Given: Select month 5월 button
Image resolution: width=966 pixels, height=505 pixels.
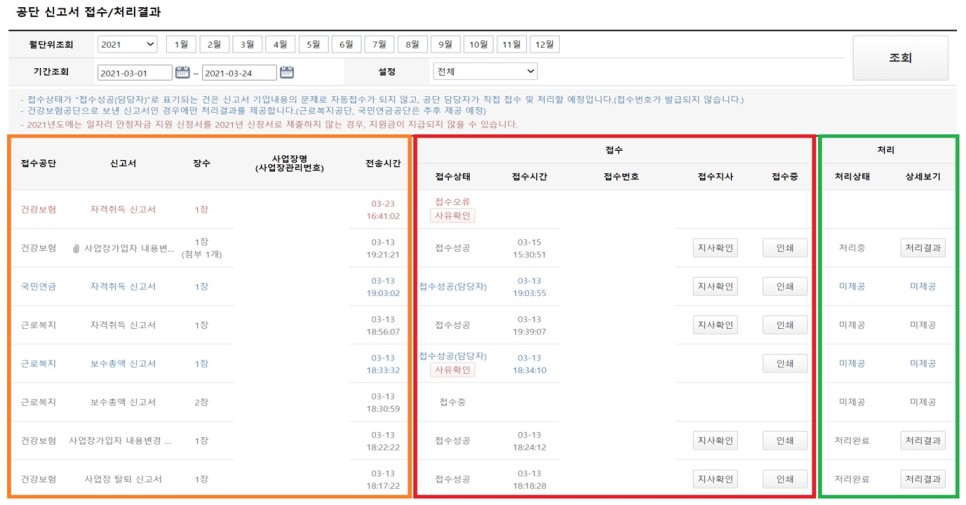Looking at the screenshot, I should point(314,44).
